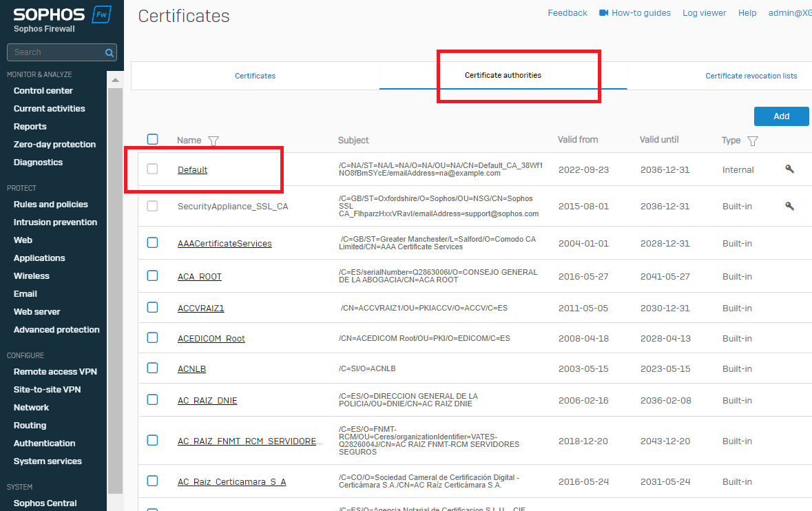This screenshot has height=511, width=812.
Task: Go to Authentication in sidebar
Action: point(44,444)
